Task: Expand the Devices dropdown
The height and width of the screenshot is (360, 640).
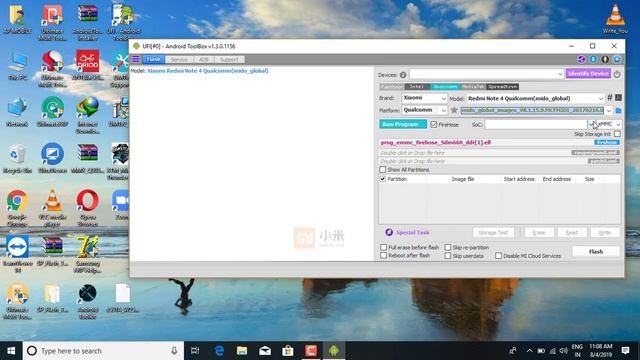Action: click(560, 74)
